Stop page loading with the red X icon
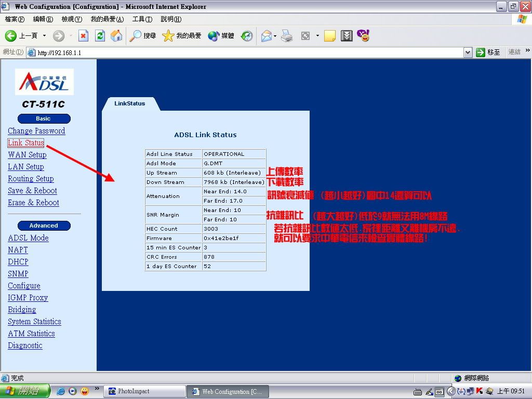The height and width of the screenshot is (399, 532). click(83, 36)
